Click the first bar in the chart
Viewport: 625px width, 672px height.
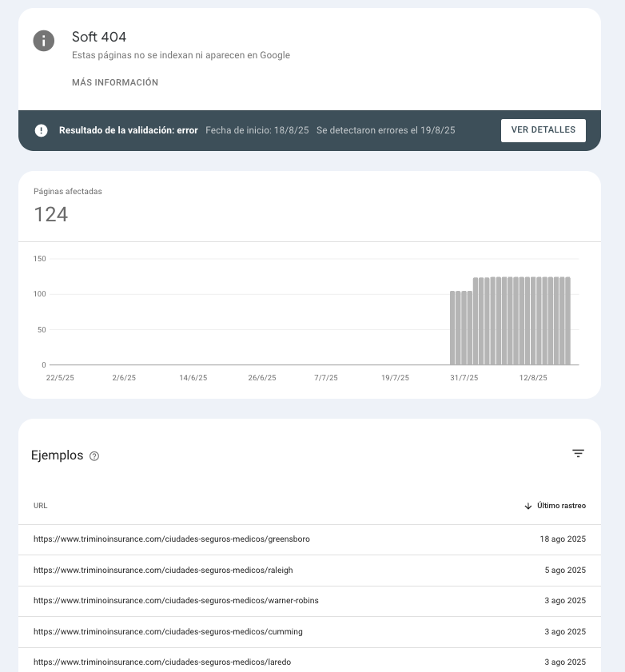tap(452, 328)
